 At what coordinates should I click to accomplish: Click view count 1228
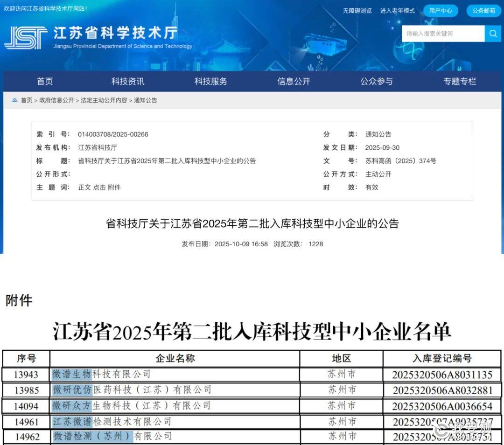[315, 244]
